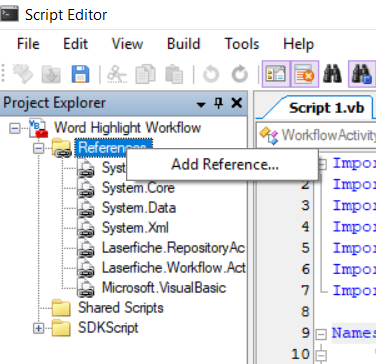This screenshot has height=364, width=376.
Task: Open the View menu
Action: [127, 44]
